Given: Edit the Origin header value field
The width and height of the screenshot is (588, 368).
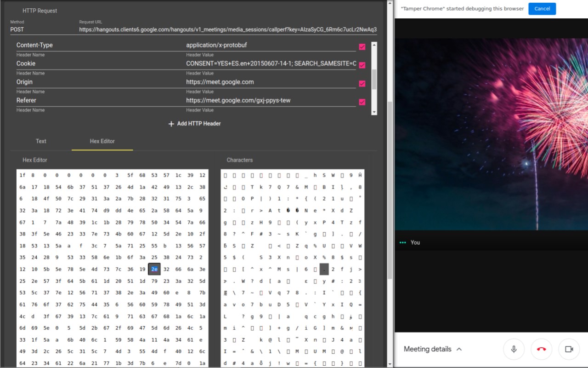Looking at the screenshot, I should pyautogui.click(x=271, y=82).
